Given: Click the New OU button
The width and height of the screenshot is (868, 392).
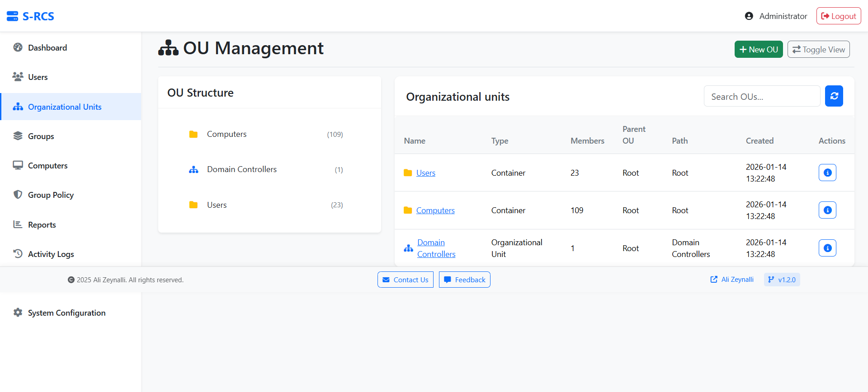Looking at the screenshot, I should 759,49.
